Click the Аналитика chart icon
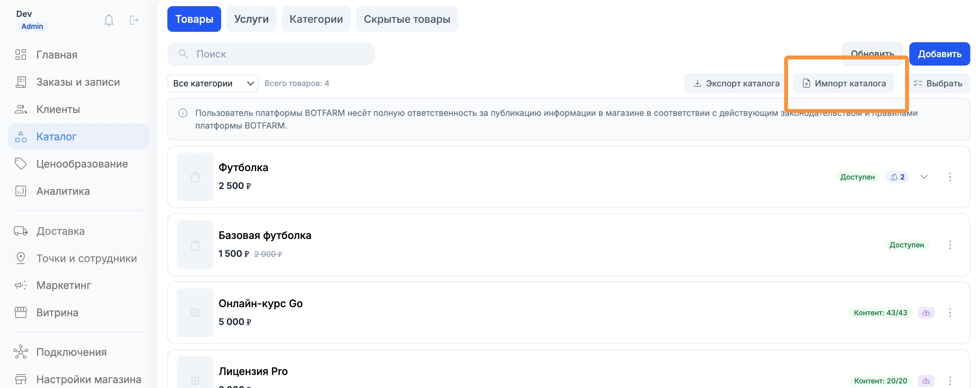The image size is (980, 388). (20, 191)
